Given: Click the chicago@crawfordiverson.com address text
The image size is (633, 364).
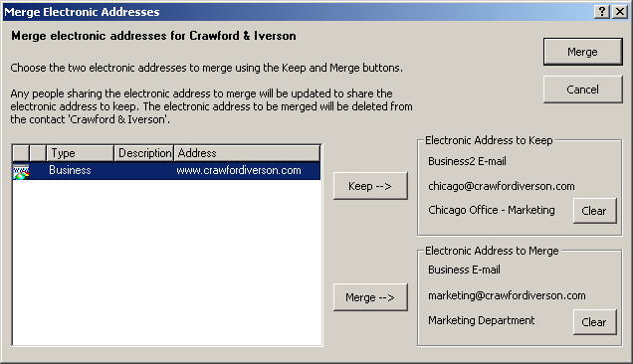Looking at the screenshot, I should (x=502, y=186).
